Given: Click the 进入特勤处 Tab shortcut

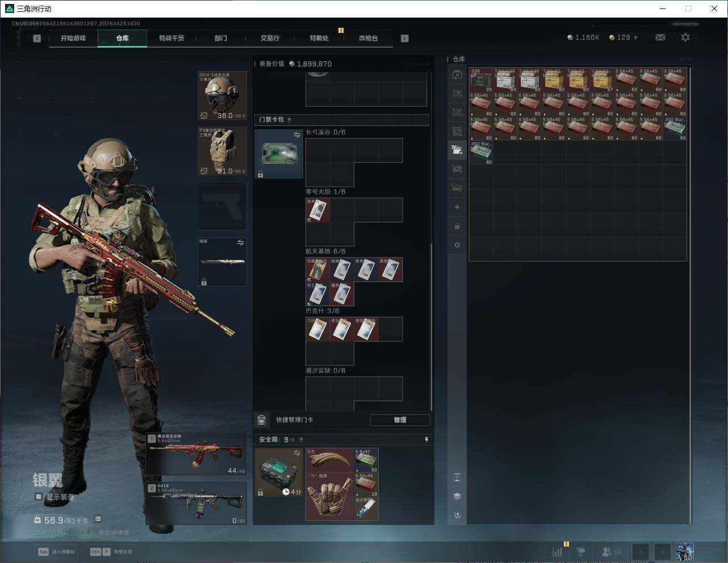Looking at the screenshot, I should pyautogui.click(x=56, y=552).
